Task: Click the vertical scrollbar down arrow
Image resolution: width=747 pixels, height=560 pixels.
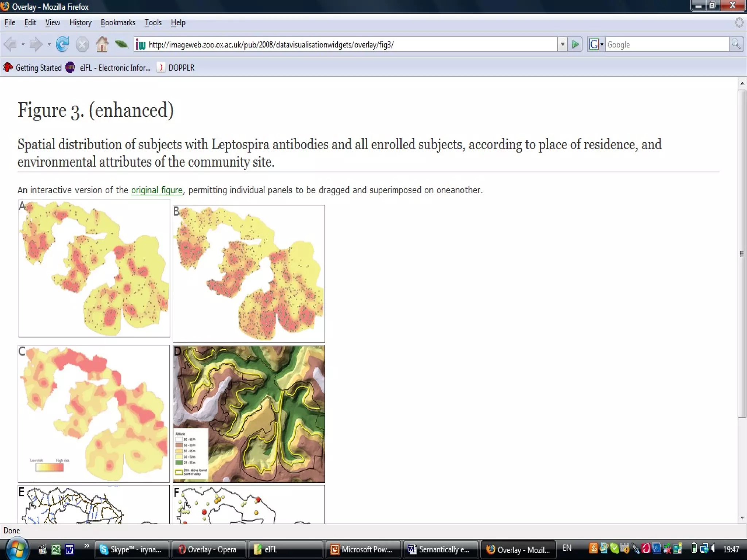Action: (x=742, y=518)
